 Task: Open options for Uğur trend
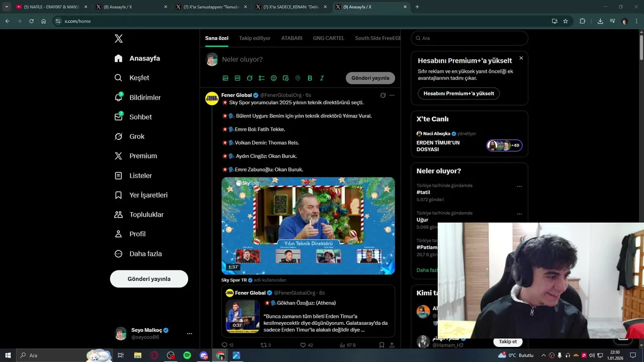tap(519, 214)
